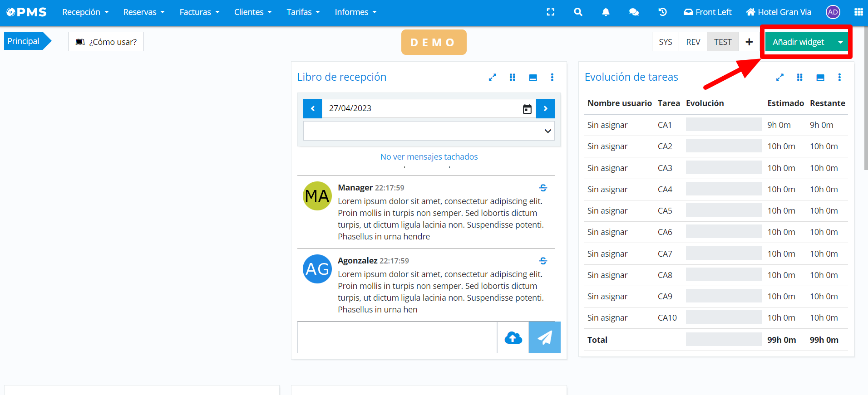Open the Recepción menu
The width and height of the screenshot is (868, 395).
point(85,12)
